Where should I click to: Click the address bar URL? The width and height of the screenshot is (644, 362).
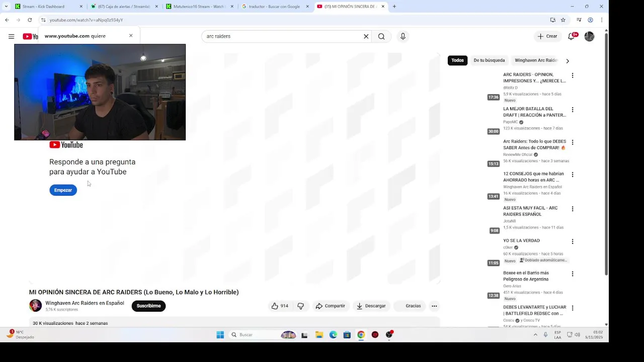point(86,20)
